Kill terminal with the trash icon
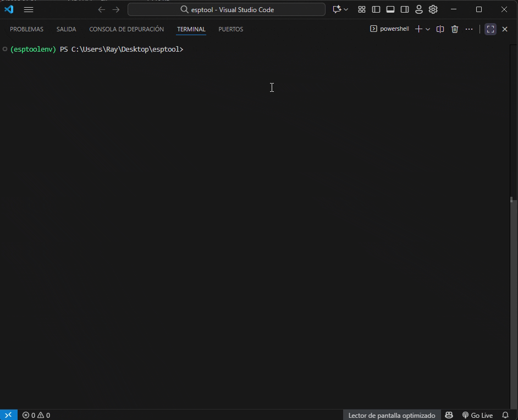Image resolution: width=518 pixels, height=420 pixels. [455, 29]
